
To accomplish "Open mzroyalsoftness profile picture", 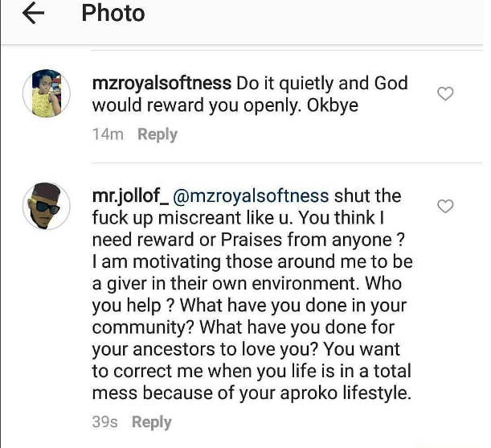I will 47,93.
